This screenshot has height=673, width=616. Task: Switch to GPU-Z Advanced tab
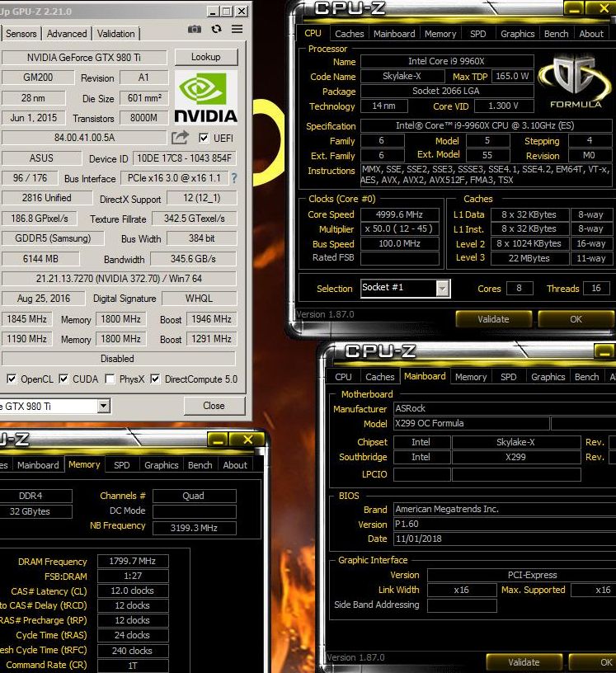67,34
